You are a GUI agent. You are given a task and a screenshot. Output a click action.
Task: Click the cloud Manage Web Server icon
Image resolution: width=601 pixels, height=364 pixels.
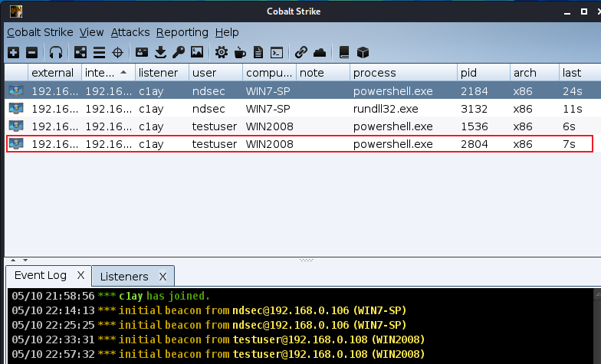[x=320, y=52]
